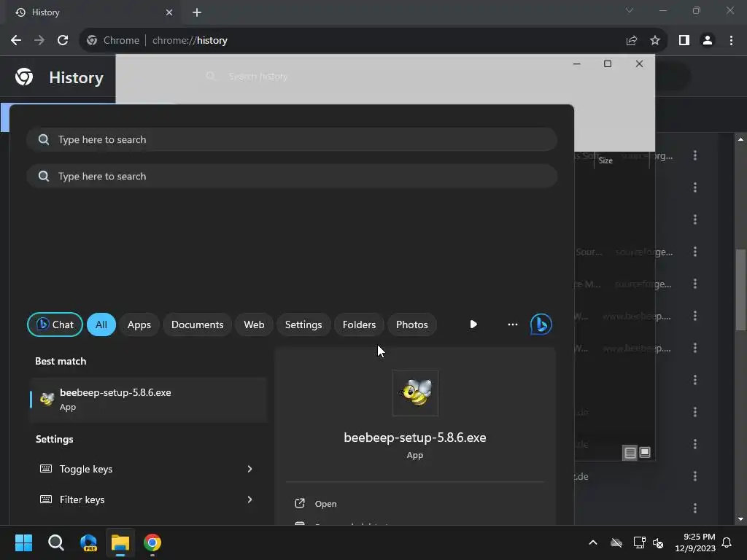Viewport: 747px width, 560px height.
Task: Click the history page scrollbar thumb
Action: pyautogui.click(x=740, y=289)
